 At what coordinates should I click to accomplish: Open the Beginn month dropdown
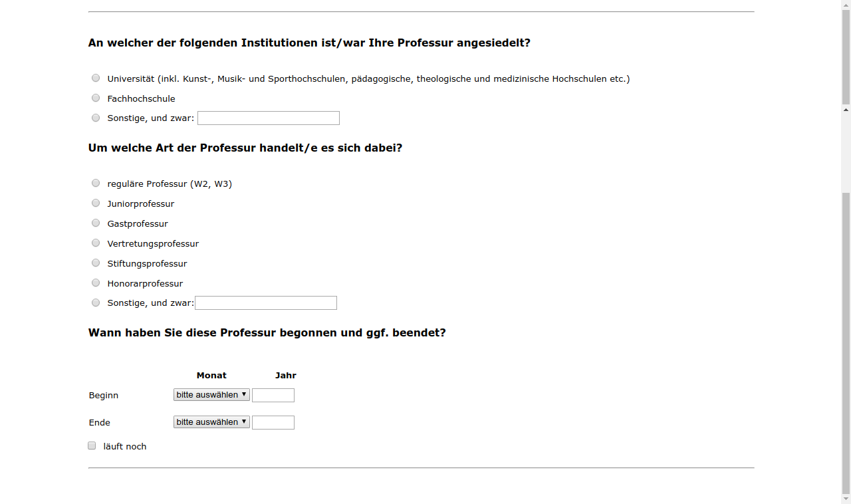(211, 395)
